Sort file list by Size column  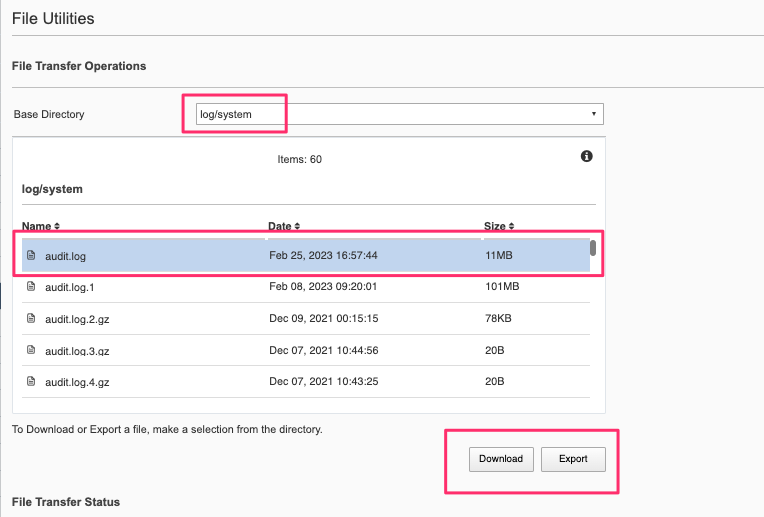point(499,226)
